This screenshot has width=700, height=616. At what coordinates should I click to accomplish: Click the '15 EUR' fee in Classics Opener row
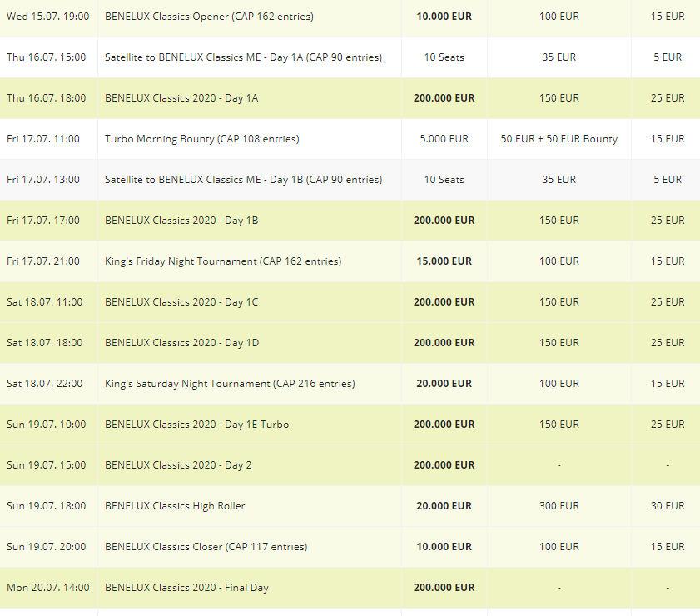tap(668, 17)
